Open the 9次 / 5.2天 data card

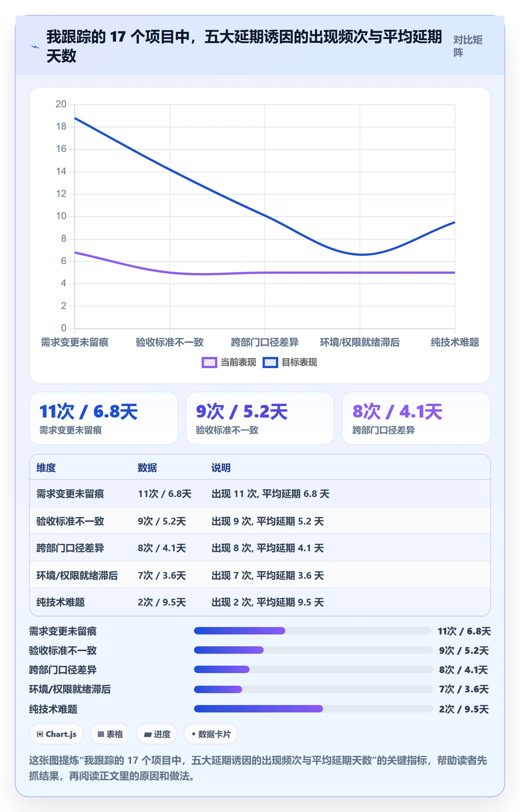[260, 418]
